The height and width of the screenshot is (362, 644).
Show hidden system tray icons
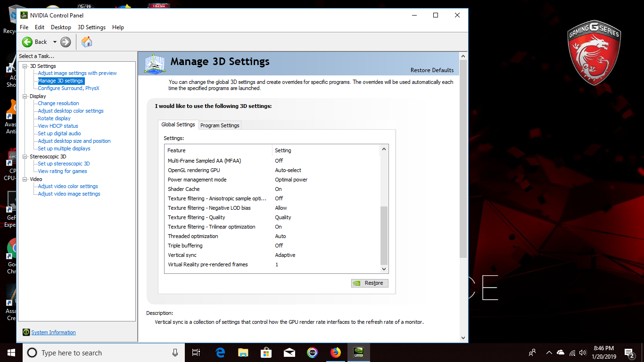549,353
